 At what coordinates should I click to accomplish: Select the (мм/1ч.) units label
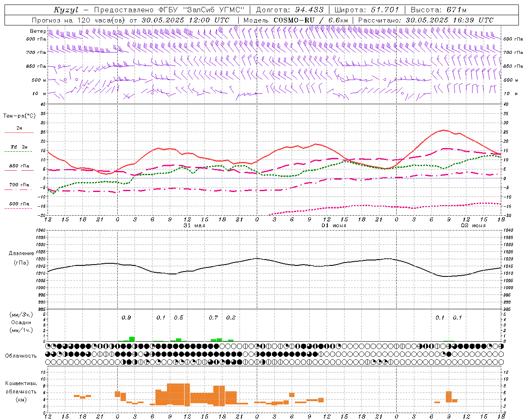[21, 330]
